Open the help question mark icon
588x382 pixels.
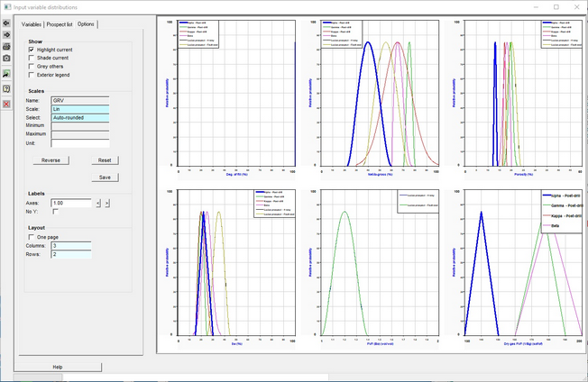(6, 89)
